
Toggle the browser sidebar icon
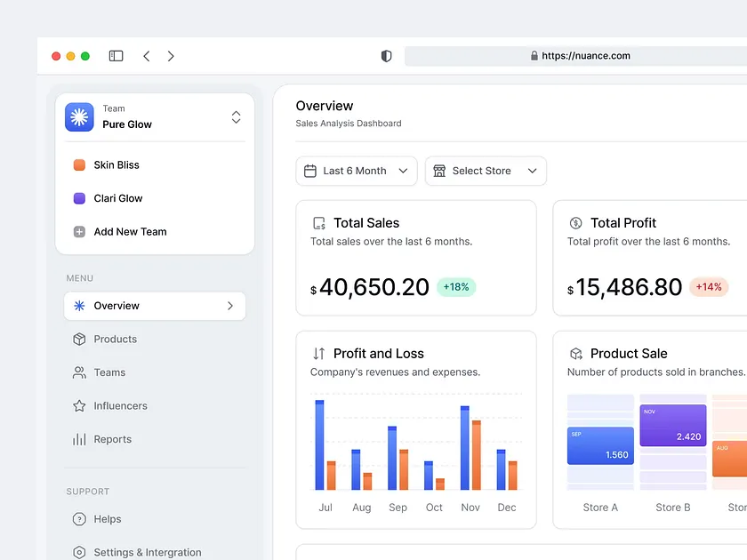point(116,56)
